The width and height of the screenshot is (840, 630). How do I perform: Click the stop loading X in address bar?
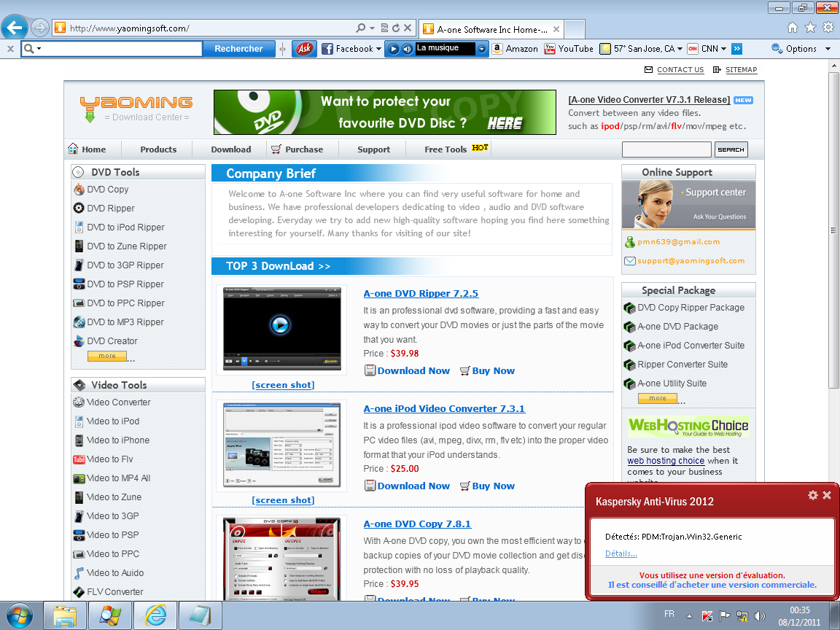(x=408, y=28)
